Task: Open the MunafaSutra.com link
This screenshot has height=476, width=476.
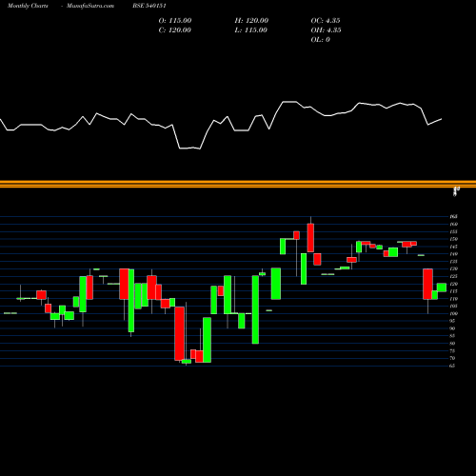Action: [x=90, y=6]
